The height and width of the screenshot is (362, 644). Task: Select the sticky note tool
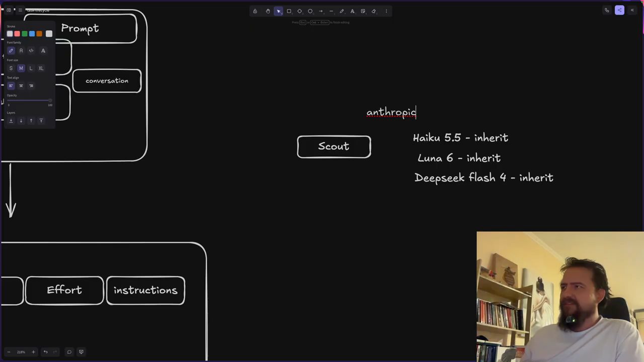[363, 11]
